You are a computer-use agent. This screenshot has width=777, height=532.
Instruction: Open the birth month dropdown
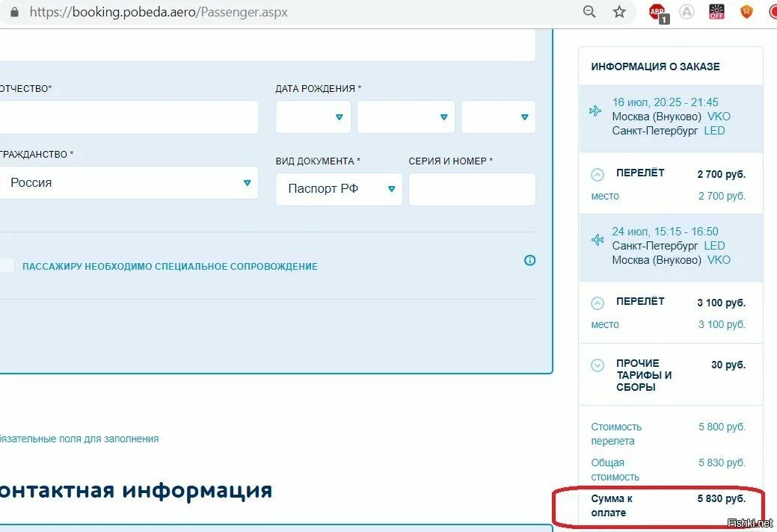point(406,117)
